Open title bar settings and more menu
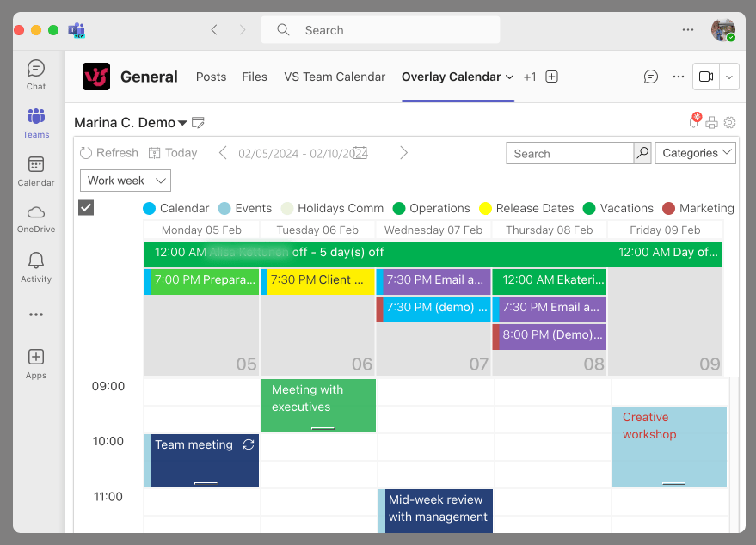This screenshot has height=545, width=756. (x=688, y=30)
